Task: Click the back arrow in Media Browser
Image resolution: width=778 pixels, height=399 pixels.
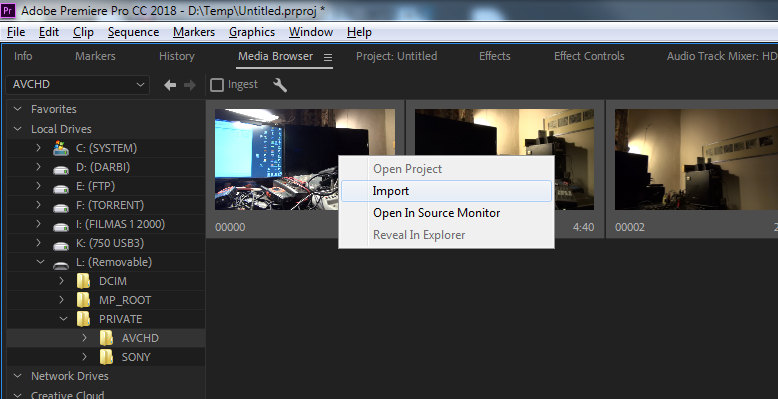Action: tap(170, 85)
